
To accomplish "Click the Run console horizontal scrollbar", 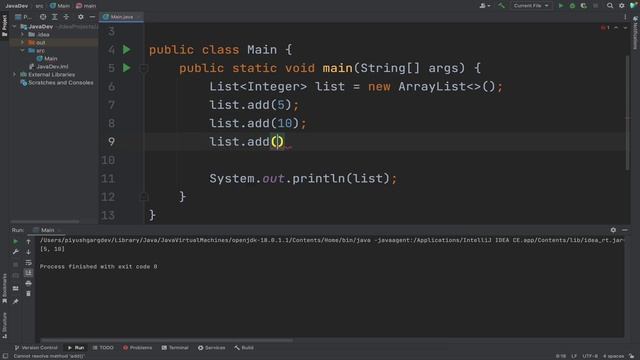I will tap(166, 340).
